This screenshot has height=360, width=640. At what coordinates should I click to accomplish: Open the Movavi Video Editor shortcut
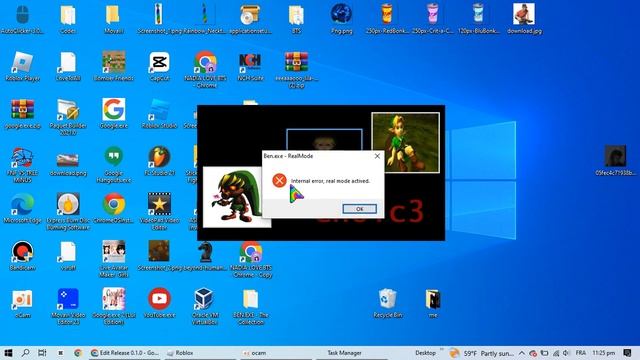68,307
